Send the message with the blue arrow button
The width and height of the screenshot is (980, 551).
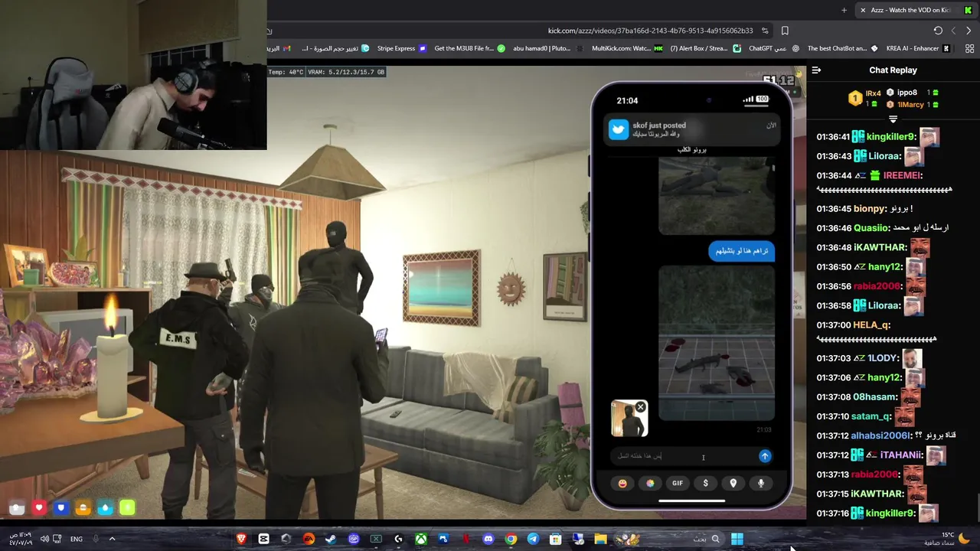pyautogui.click(x=764, y=456)
